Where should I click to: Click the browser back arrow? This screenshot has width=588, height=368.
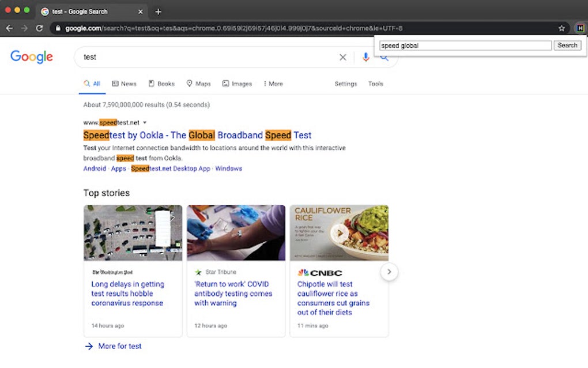click(9, 27)
